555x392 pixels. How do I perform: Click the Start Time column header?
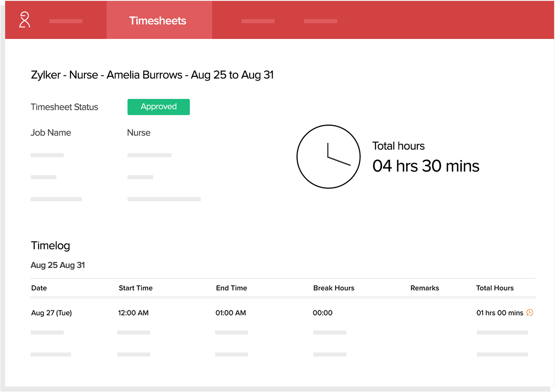point(136,288)
